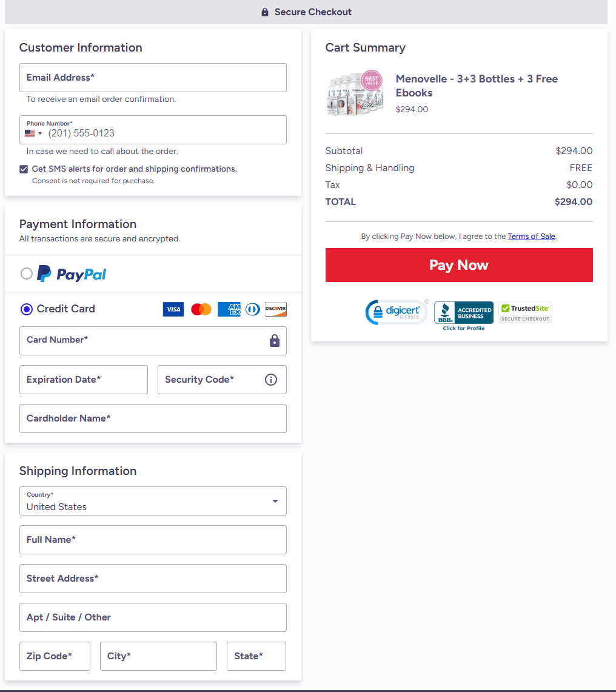Click the Pay Now button
616x692 pixels.
(x=459, y=265)
